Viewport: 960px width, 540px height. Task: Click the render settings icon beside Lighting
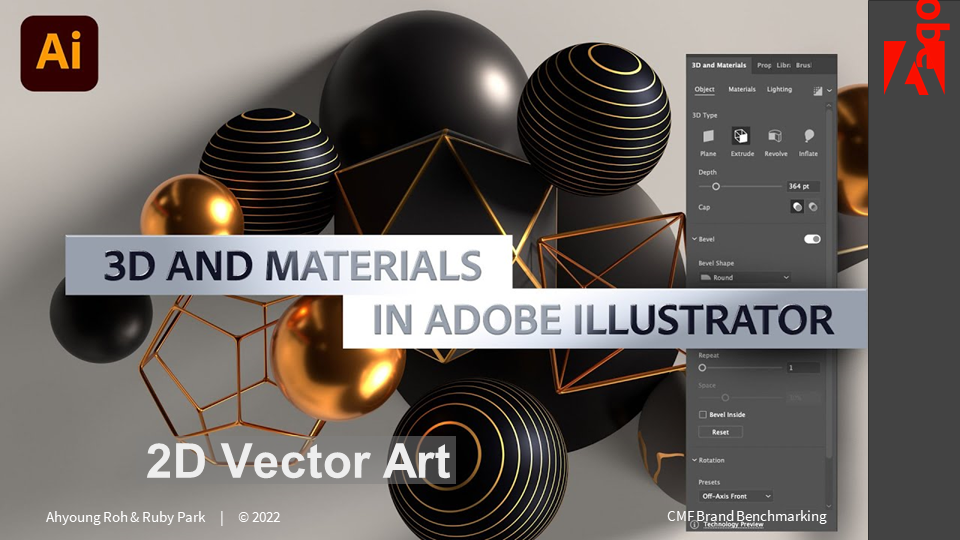pos(817,91)
